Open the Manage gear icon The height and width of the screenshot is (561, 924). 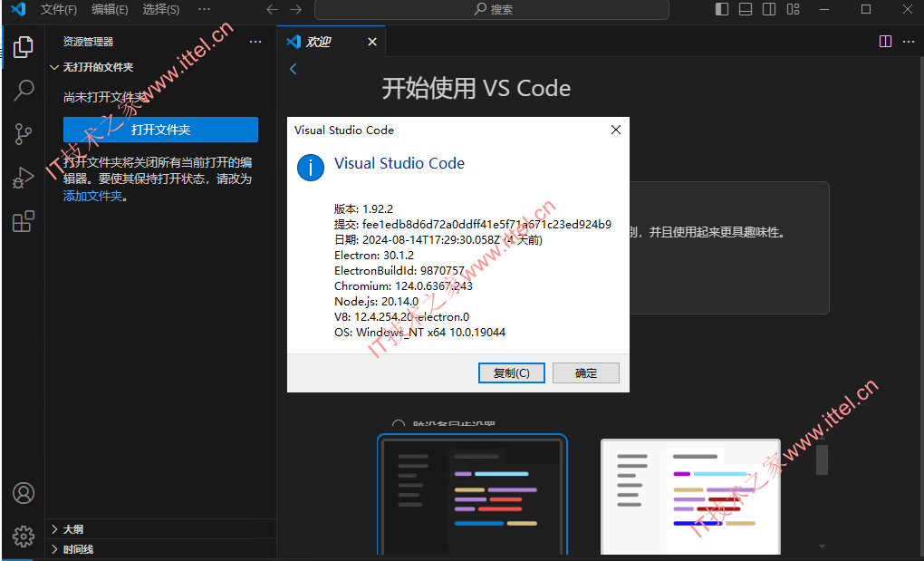coord(24,537)
